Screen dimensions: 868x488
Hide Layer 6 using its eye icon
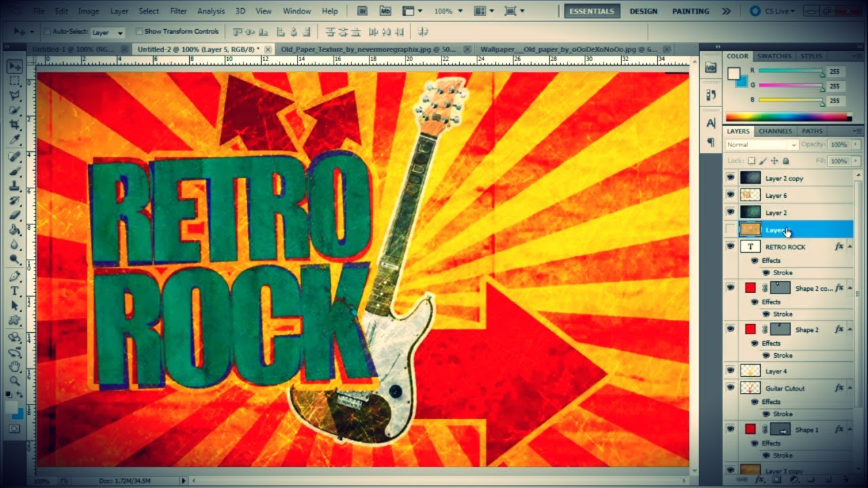730,195
